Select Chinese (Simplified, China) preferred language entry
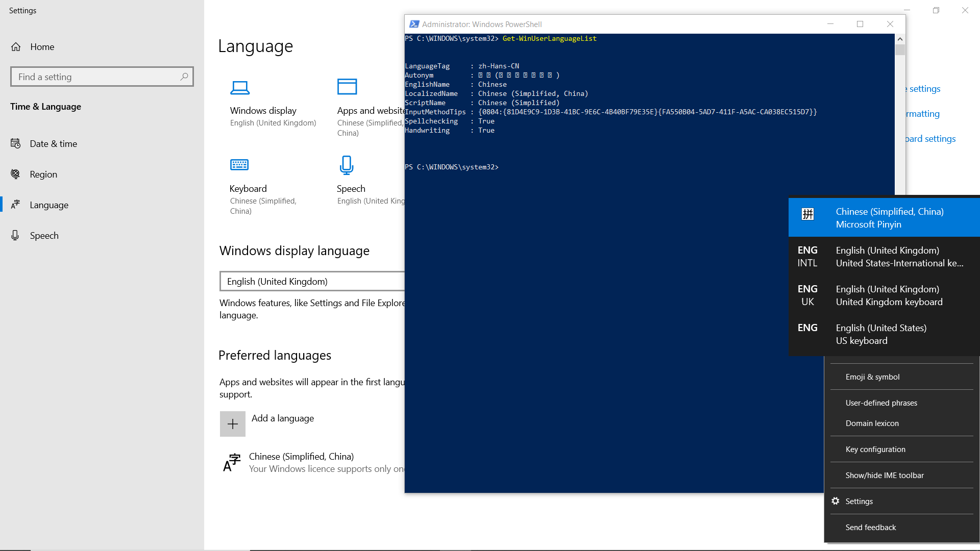The width and height of the screenshot is (980, 551). (312, 463)
